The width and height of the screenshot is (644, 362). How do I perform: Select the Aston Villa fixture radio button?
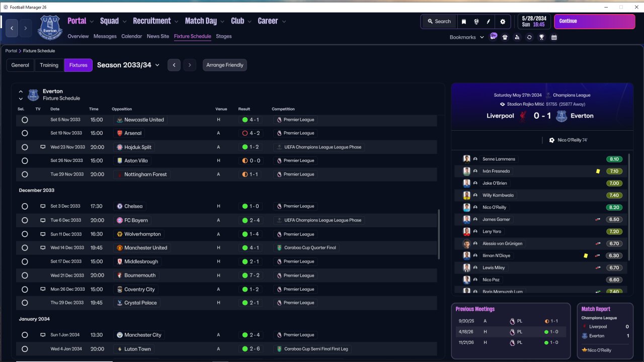point(25,161)
